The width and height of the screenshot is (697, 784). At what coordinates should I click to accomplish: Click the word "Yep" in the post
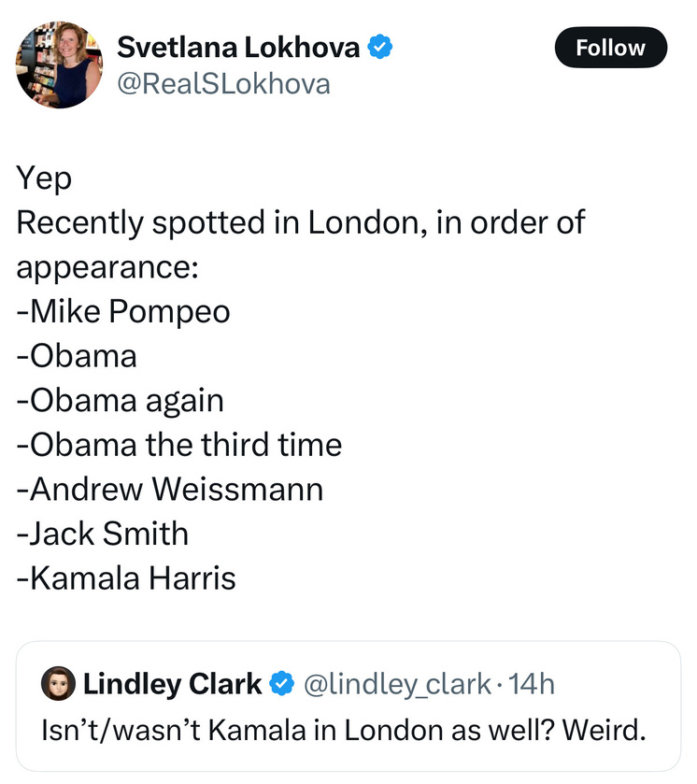tap(44, 178)
